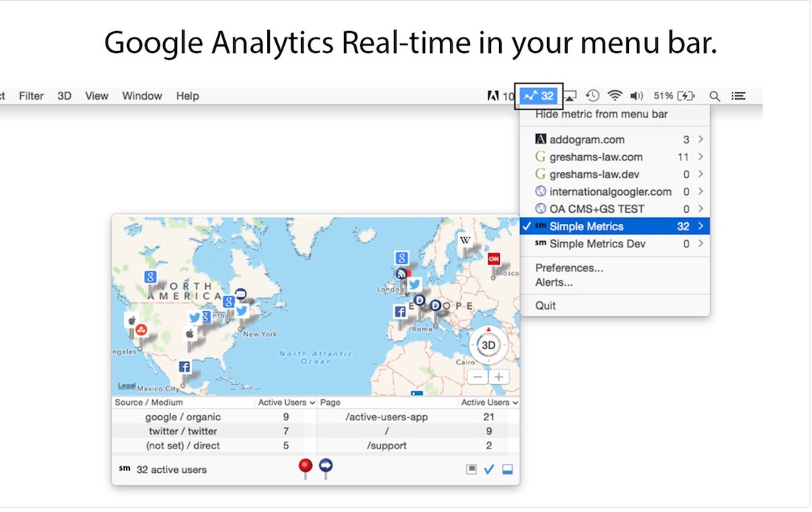This screenshot has width=812, height=512.
Task: Toggle the blue checkmark in the bottom bar
Action: 489,469
